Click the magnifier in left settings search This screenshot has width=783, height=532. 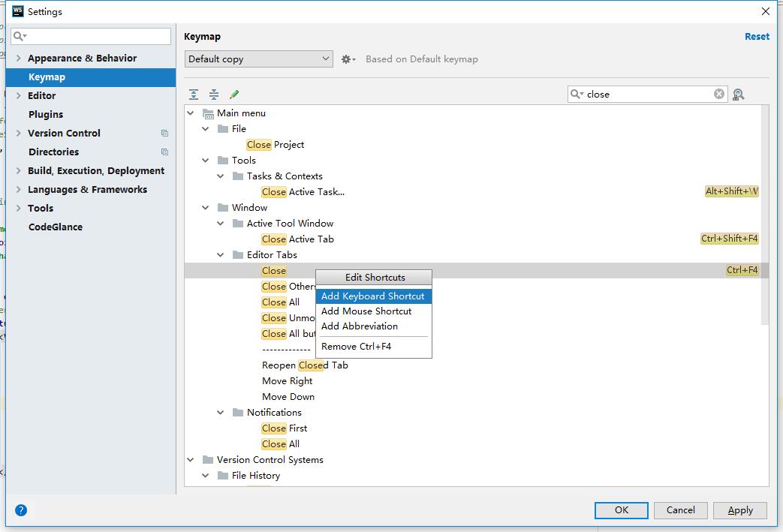click(20, 36)
